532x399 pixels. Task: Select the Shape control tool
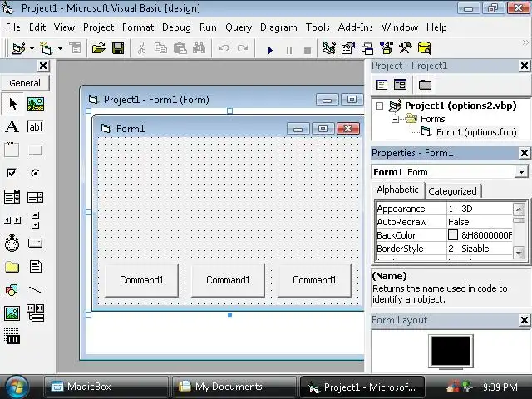click(12, 290)
